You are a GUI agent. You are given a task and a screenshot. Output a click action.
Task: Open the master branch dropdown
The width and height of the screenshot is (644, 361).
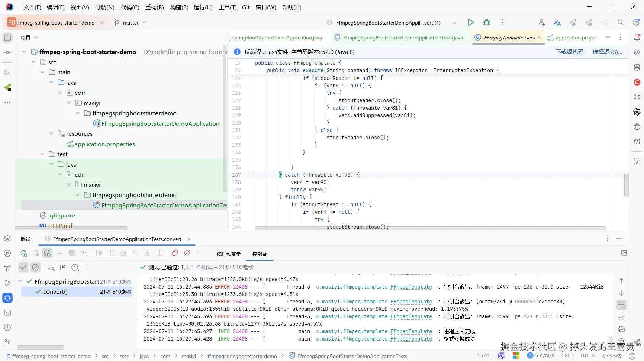130,23
